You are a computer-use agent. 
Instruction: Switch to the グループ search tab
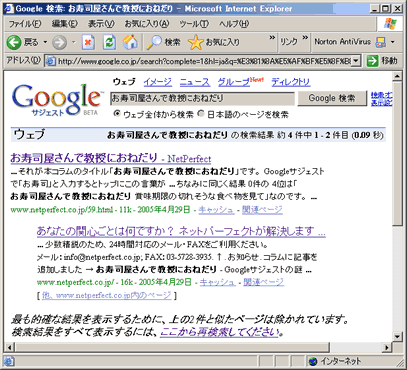tap(234, 82)
